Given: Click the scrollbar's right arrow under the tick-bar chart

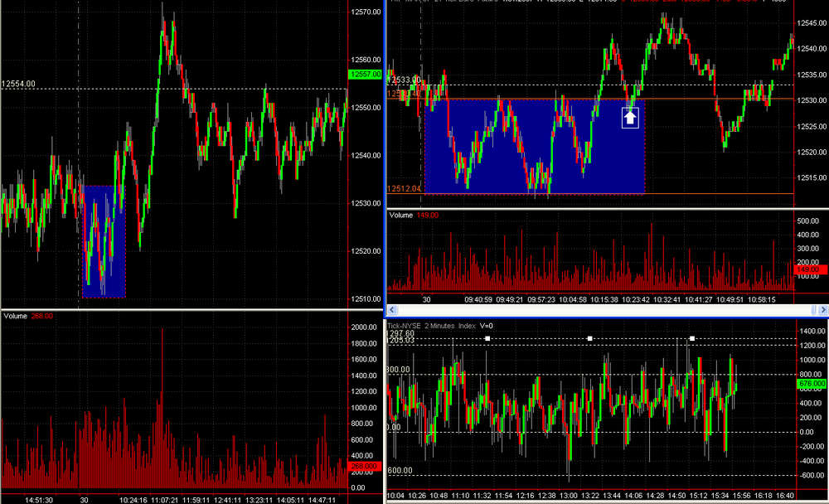Looking at the screenshot, I should pos(823,310).
